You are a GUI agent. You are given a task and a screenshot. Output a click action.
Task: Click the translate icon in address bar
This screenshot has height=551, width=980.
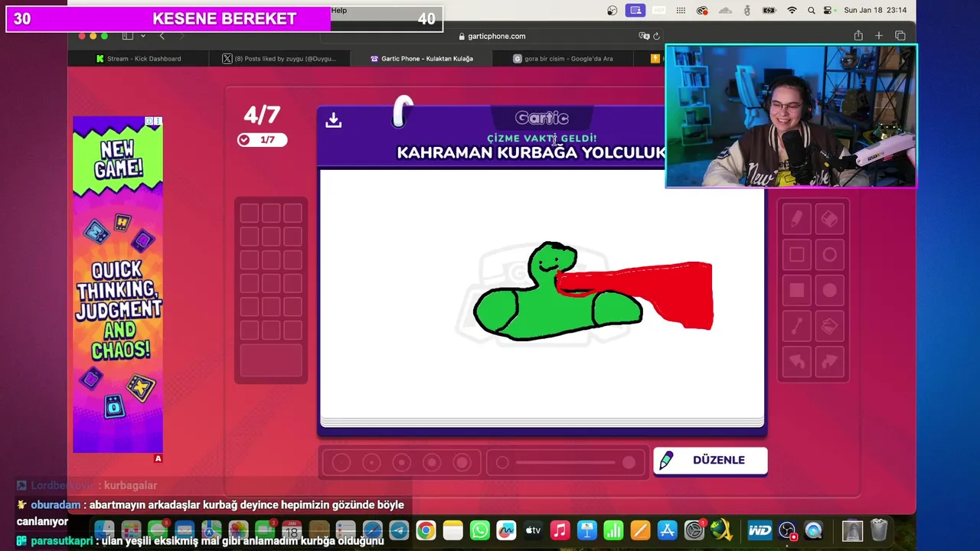(x=644, y=36)
